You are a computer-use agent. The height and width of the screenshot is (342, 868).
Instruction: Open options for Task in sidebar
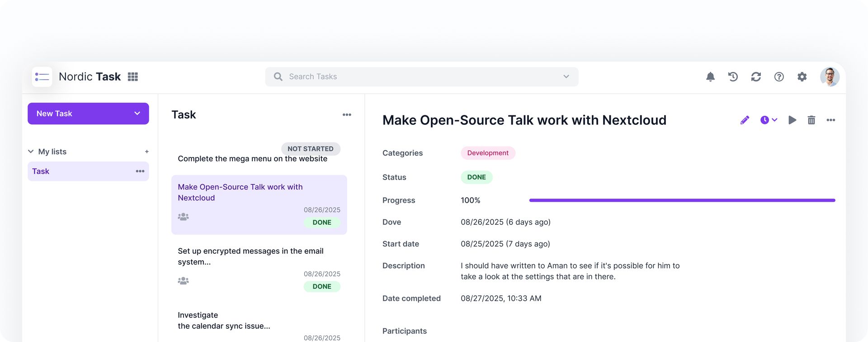[140, 171]
